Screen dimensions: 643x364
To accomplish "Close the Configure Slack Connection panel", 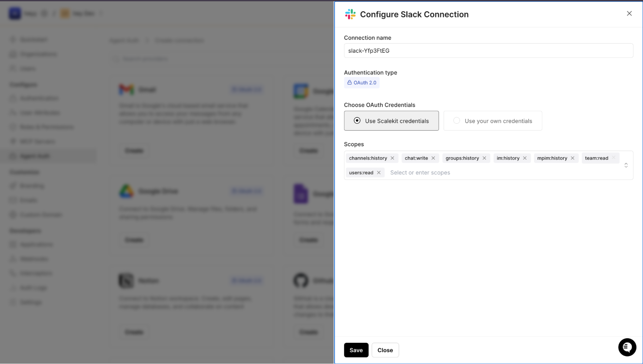I will (629, 14).
